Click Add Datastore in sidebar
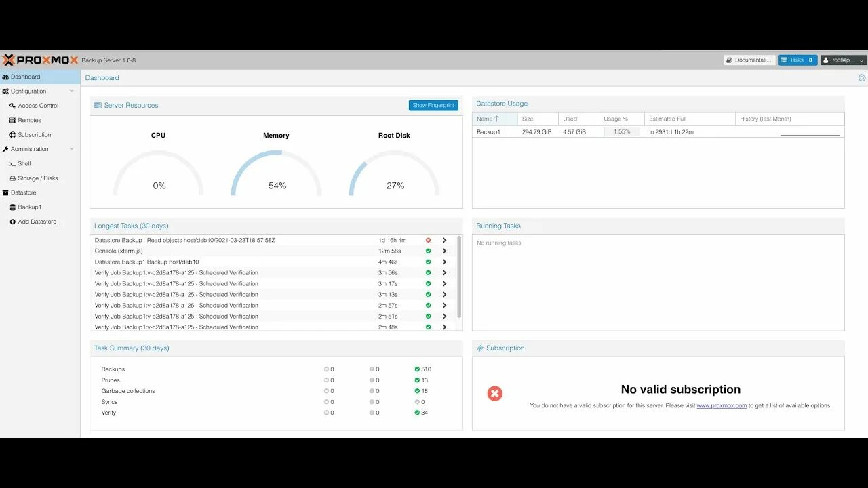 pos(40,222)
